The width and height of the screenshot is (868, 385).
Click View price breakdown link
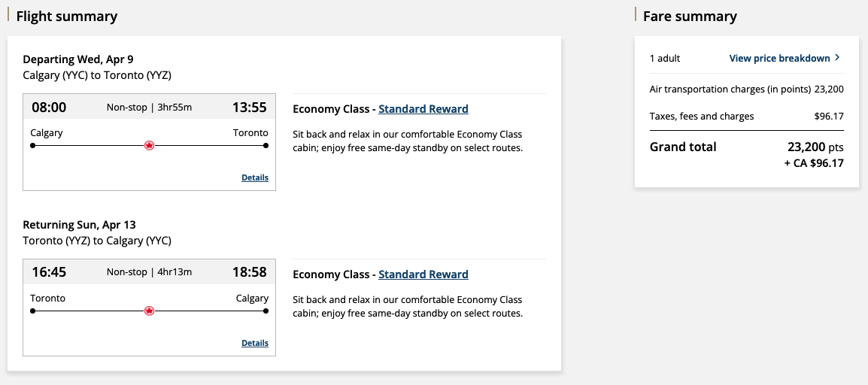point(779,58)
